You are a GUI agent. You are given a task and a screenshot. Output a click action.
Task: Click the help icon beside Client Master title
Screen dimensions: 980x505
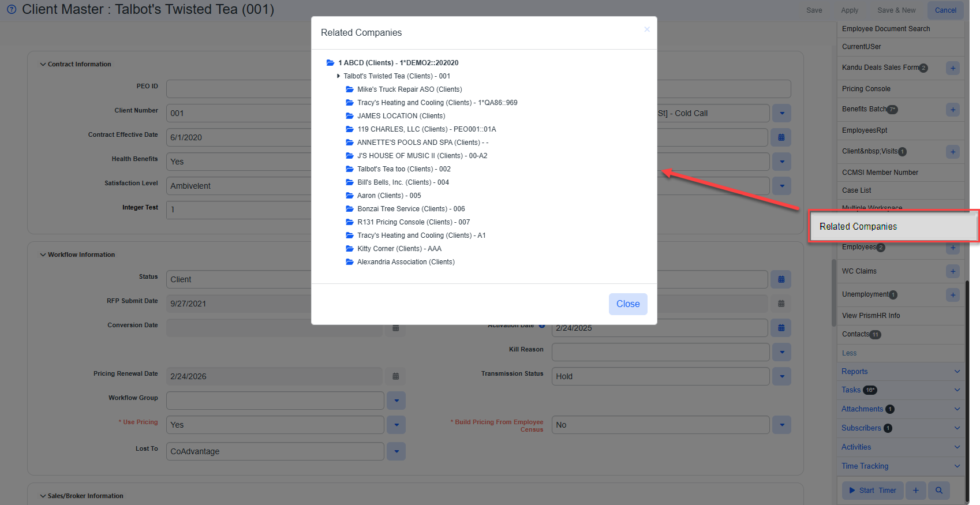pos(12,9)
